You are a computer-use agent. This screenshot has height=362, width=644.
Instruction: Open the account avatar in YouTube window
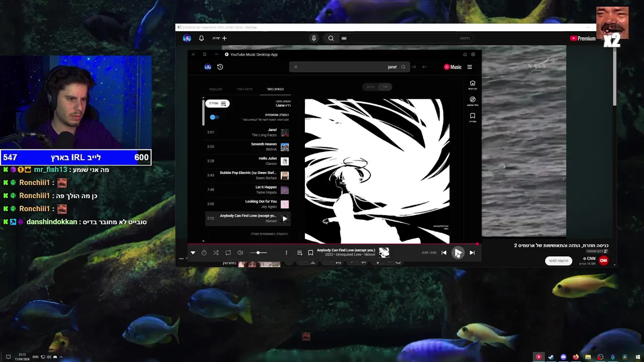pos(187,38)
